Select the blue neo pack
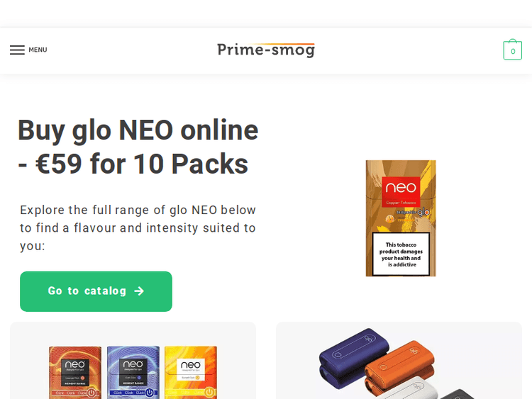 pyautogui.click(x=133, y=372)
